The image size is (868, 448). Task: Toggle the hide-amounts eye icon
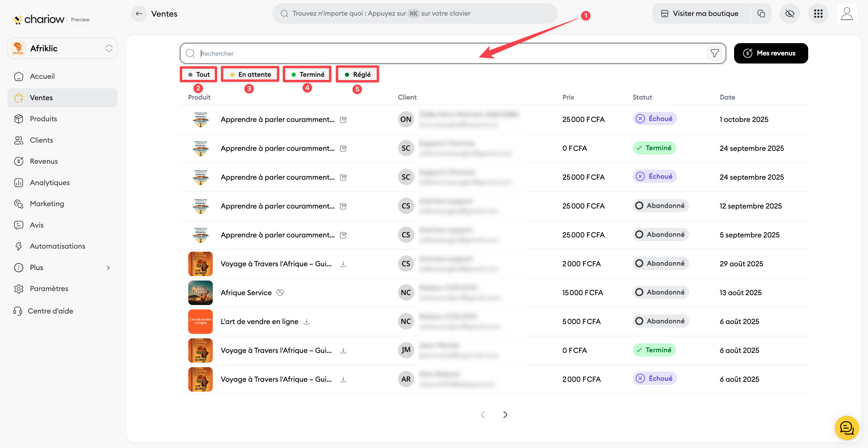point(789,14)
